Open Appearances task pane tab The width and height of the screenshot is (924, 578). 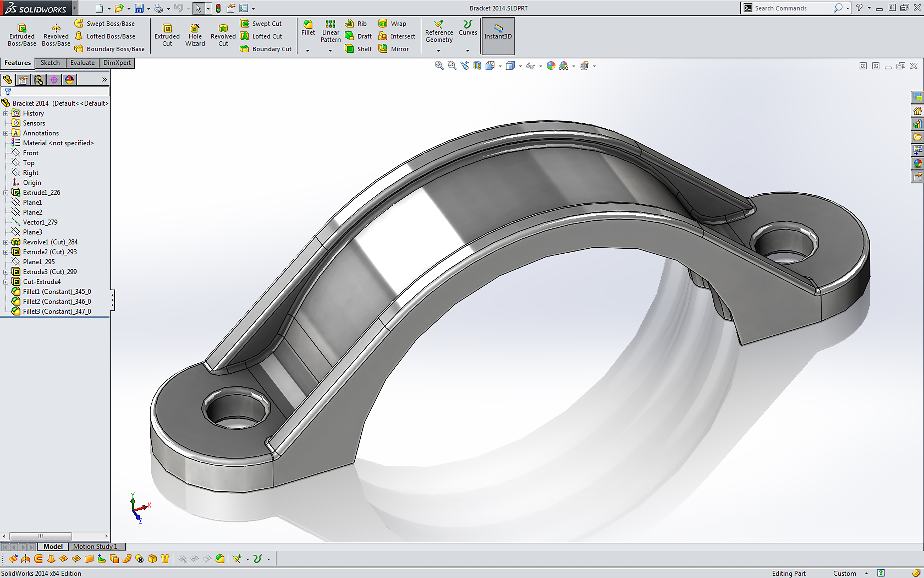coord(918,163)
